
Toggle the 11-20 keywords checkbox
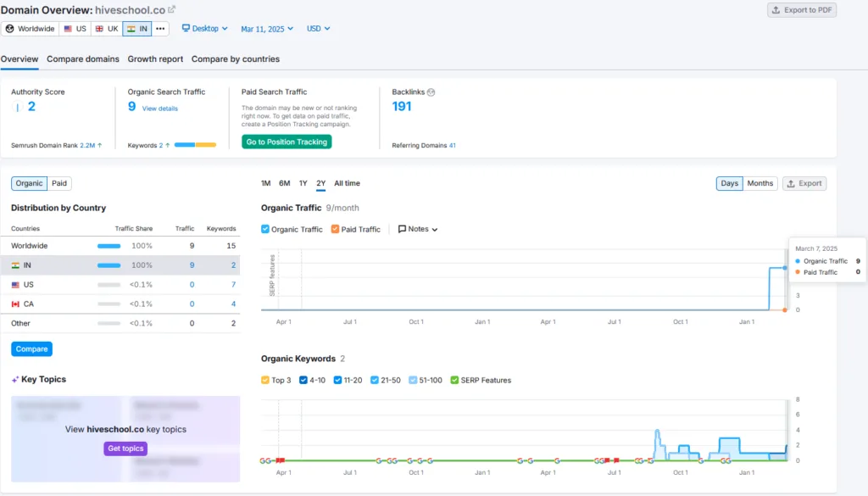click(337, 381)
